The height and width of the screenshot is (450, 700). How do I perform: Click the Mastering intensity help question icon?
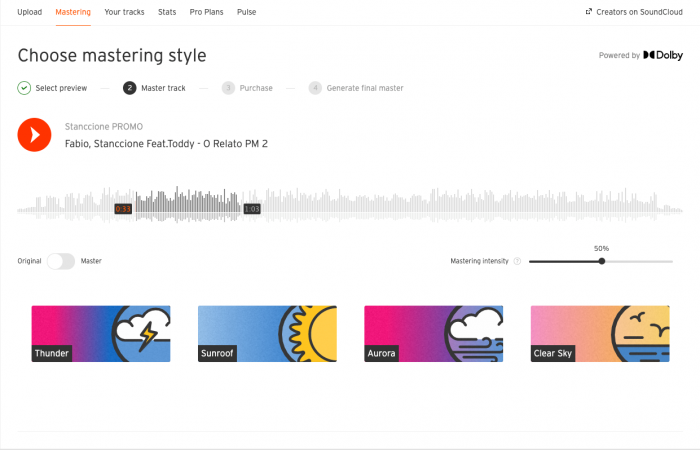[x=517, y=261]
